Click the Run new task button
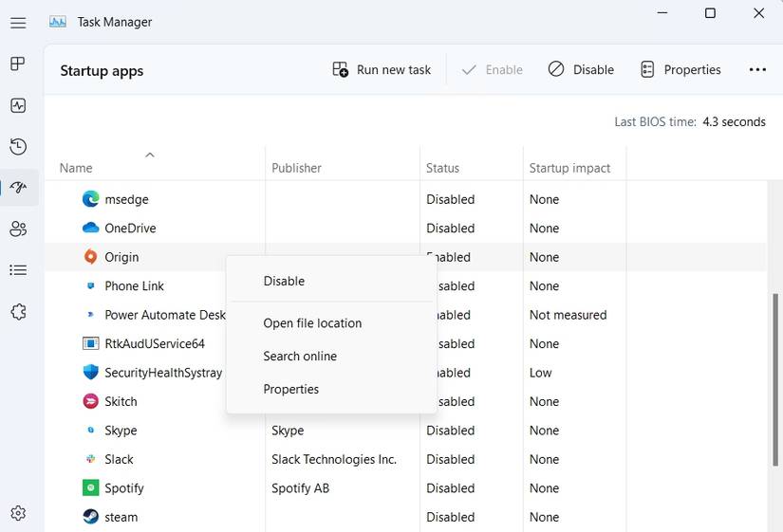Screen dimensions: 783x532 pyautogui.click(x=382, y=70)
